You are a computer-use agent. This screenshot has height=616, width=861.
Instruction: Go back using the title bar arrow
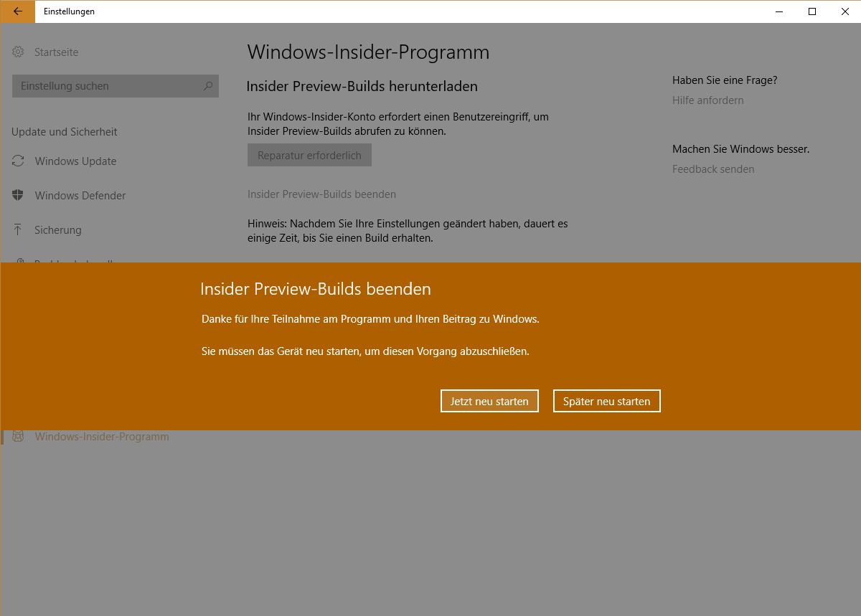point(17,11)
